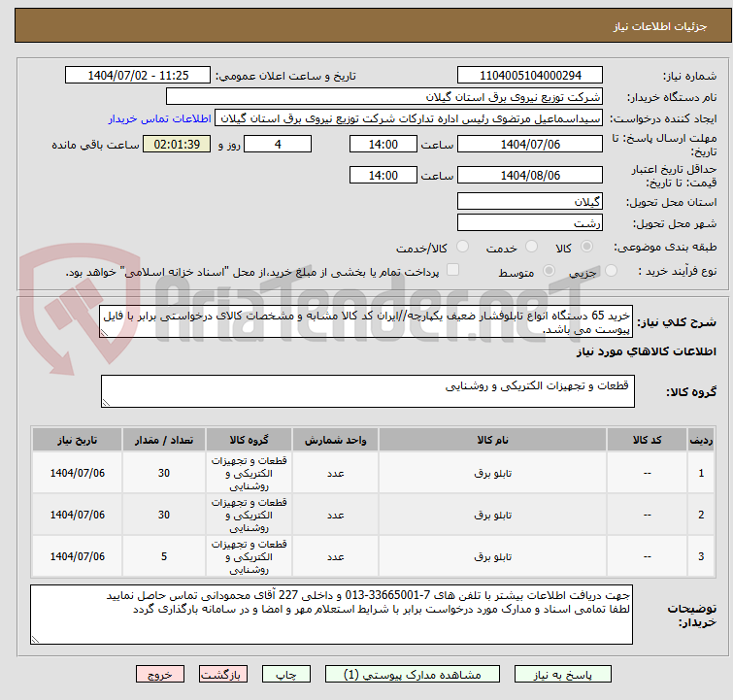
Task: Click the خروج exit button
Action: [160, 674]
